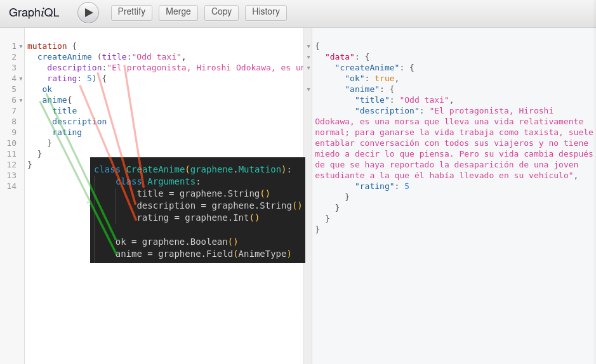
Task: Fold the anime selection at line 6
Action: coord(21,100)
